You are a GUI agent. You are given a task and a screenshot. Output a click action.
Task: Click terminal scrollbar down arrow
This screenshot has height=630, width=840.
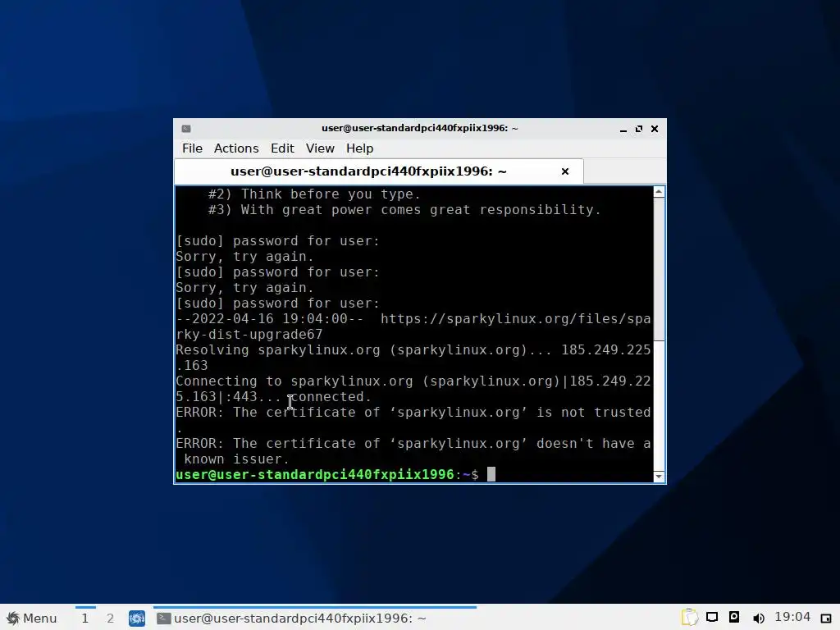click(659, 477)
